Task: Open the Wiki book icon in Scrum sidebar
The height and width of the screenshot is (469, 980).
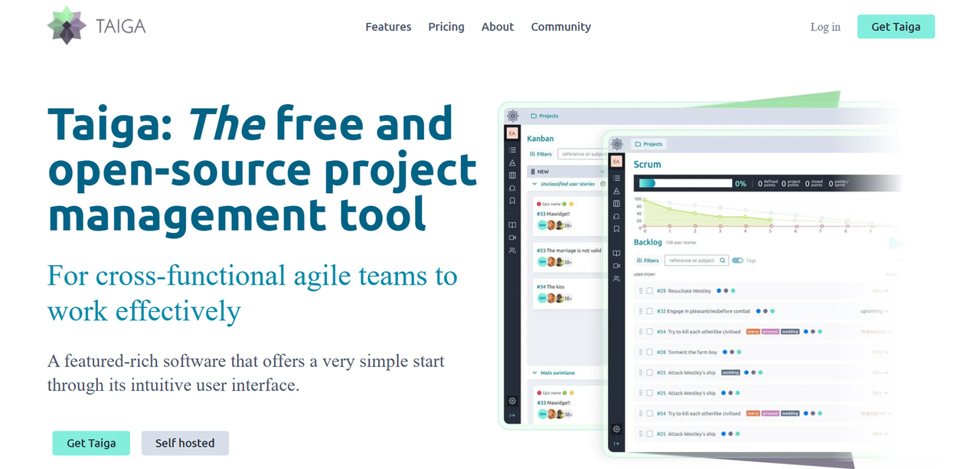Action: [x=616, y=253]
